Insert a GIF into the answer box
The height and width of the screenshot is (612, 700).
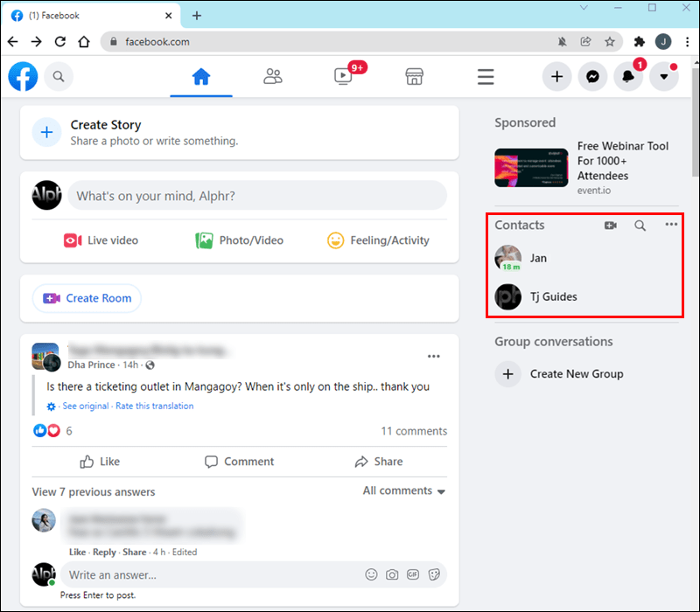414,574
